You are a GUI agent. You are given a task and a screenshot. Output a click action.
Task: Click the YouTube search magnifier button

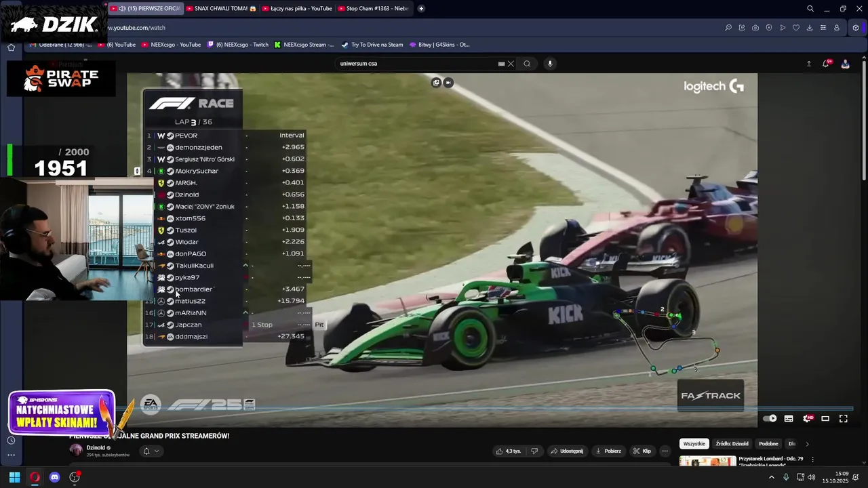(527, 64)
